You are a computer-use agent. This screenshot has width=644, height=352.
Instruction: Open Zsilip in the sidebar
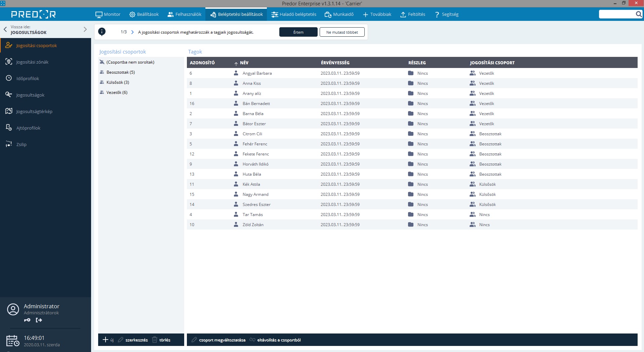click(x=21, y=144)
